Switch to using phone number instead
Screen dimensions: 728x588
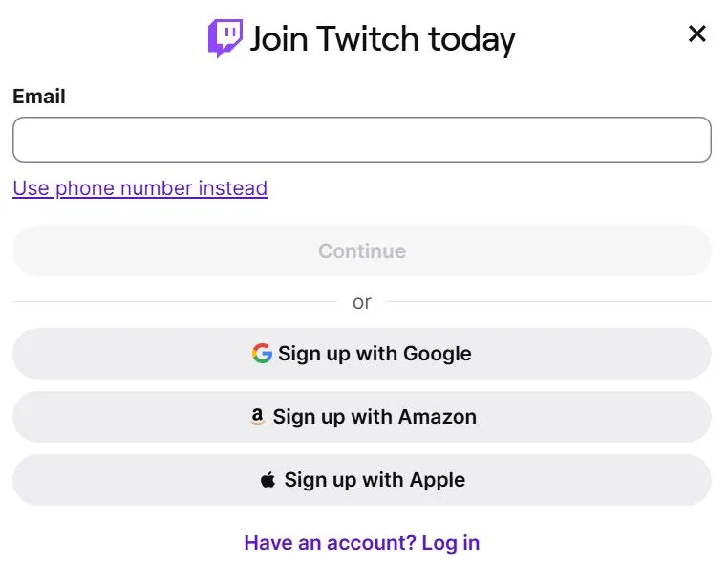tap(140, 188)
